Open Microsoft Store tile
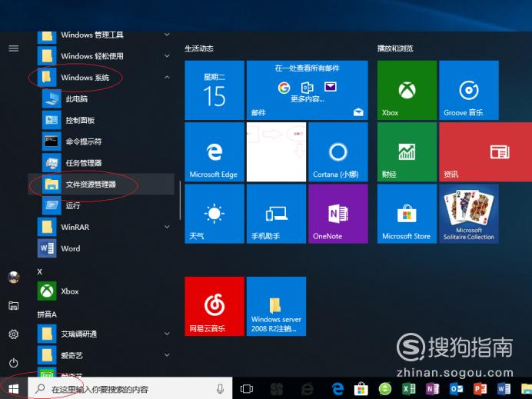 tap(407, 214)
